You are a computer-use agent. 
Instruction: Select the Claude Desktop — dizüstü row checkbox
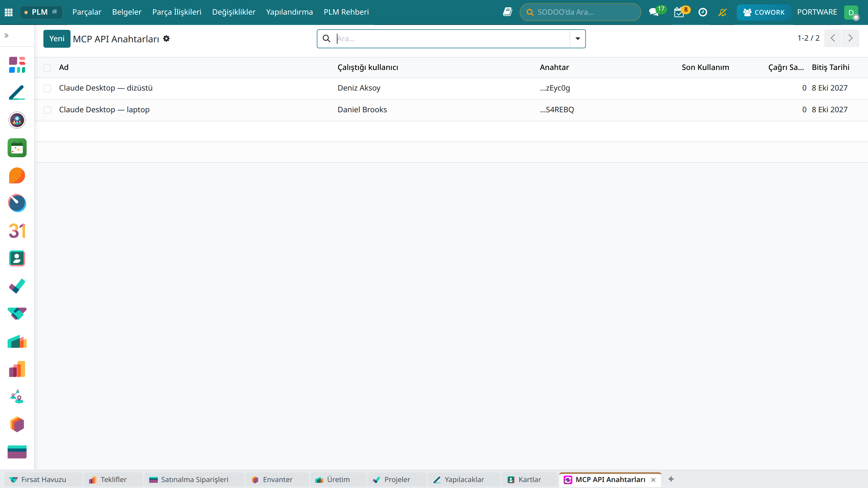pos(47,88)
